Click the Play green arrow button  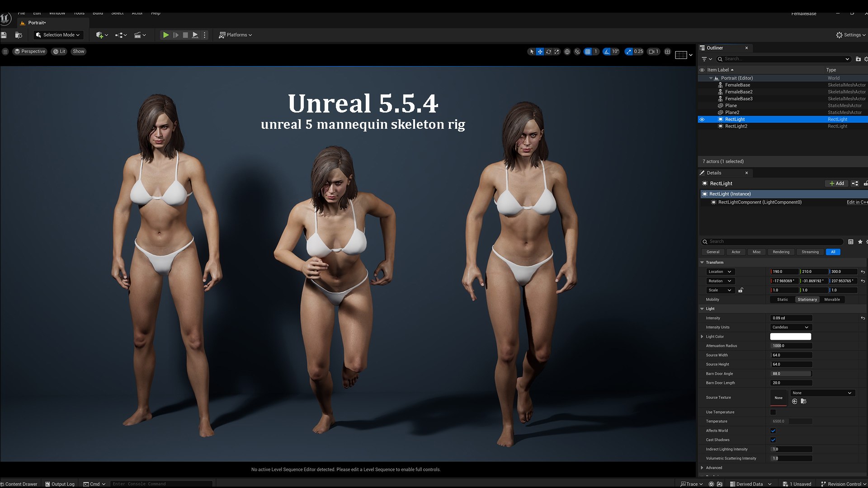(166, 35)
